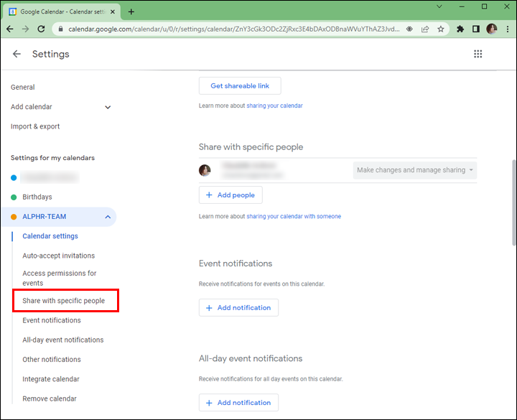
Task: Click the 'Add people' button
Action: click(230, 195)
